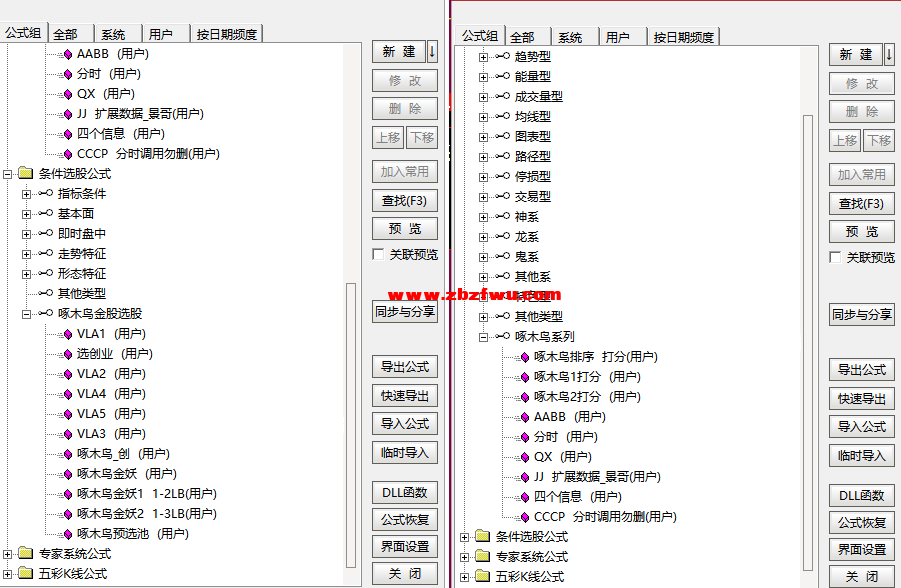
Task: Expand the 成交量型 node
Action: 483,97
